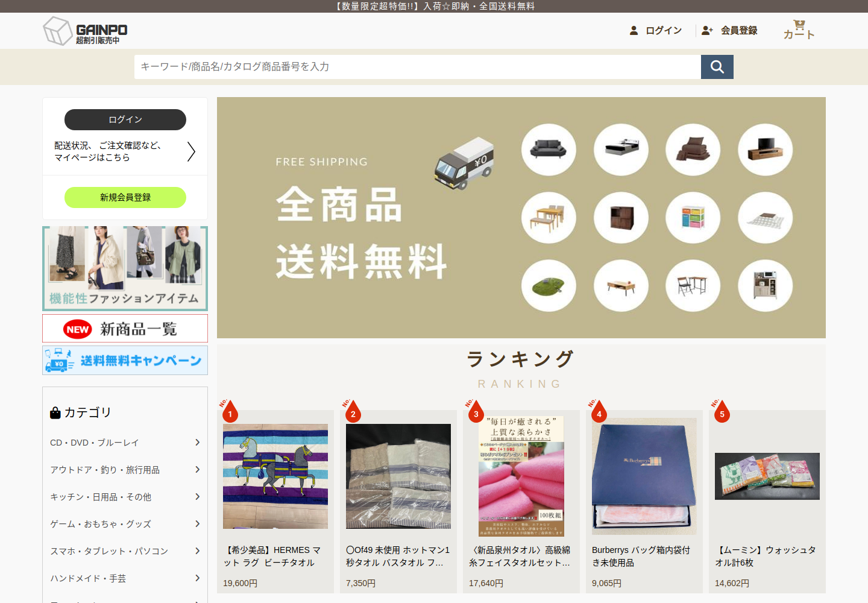Click the low coffee table circle icon
The image size is (868, 603).
pyautogui.click(x=621, y=286)
